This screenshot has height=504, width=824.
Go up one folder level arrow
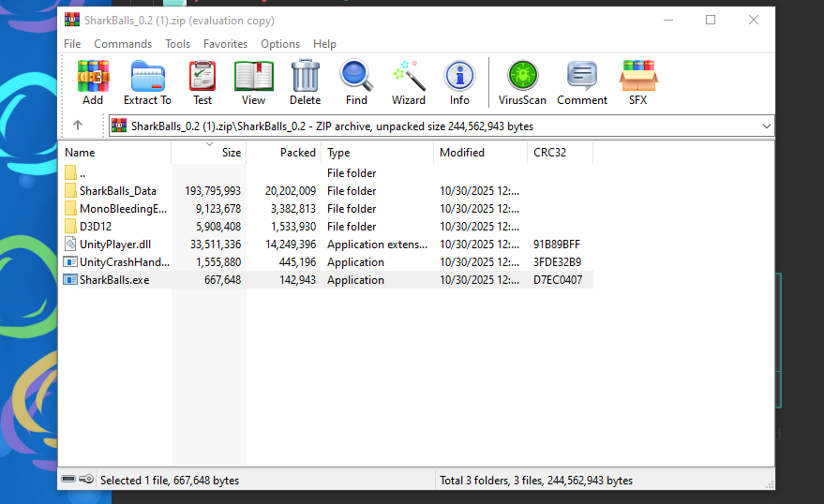click(x=78, y=125)
